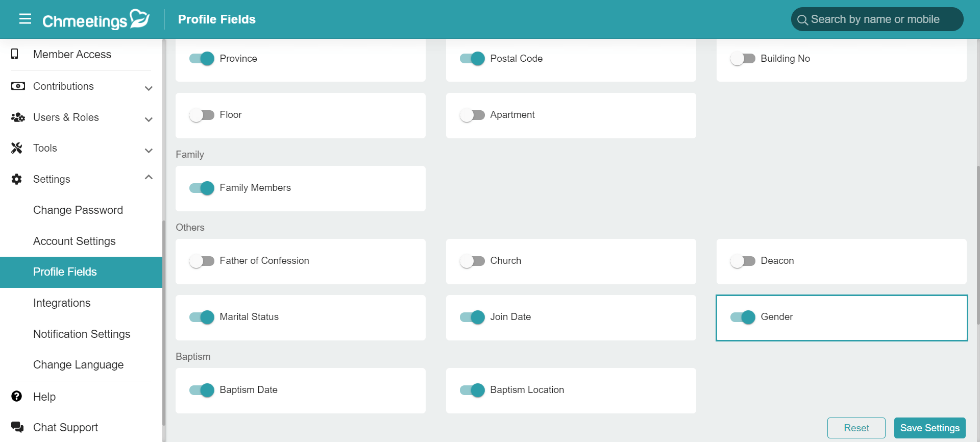Click the Member Access phone icon
Image resolution: width=980 pixels, height=442 pixels.
pos(15,54)
